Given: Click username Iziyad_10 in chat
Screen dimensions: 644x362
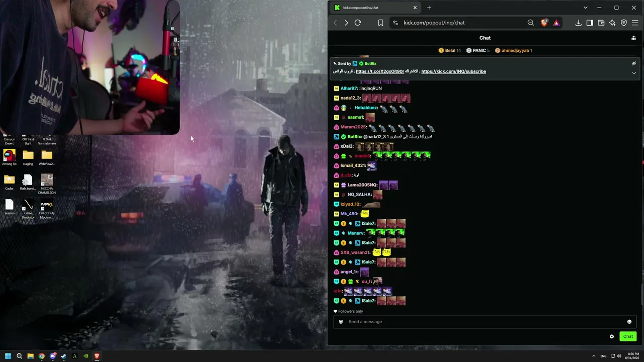Looking at the screenshot, I should tap(350, 204).
